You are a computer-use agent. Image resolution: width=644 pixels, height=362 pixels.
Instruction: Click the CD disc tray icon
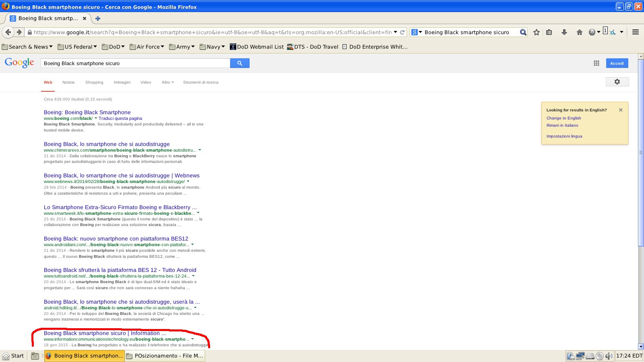point(600,356)
